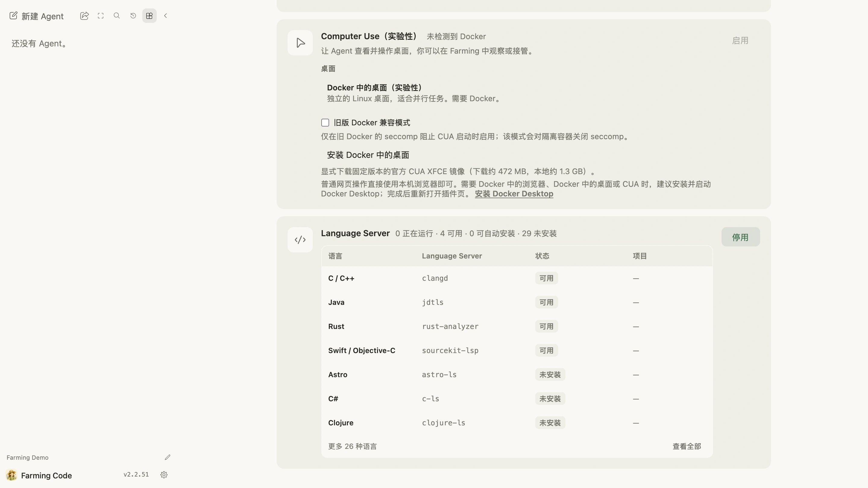Click 安装 Docker 中的桌面
This screenshot has width=868, height=488.
pos(368,155)
